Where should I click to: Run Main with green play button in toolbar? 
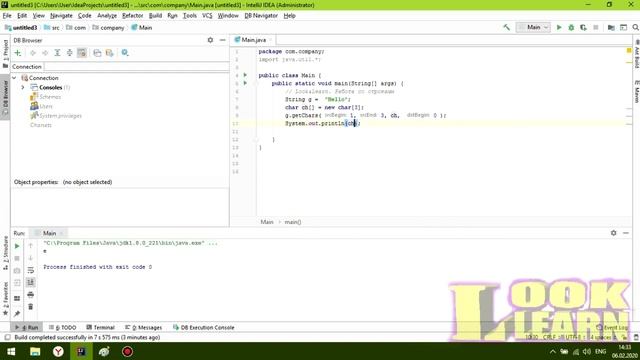coord(559,27)
